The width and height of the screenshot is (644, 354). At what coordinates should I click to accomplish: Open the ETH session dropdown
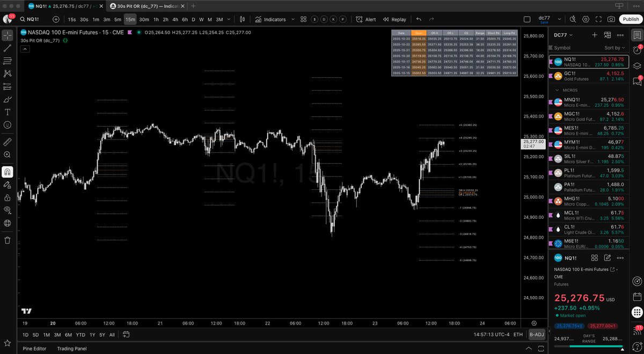pos(518,335)
